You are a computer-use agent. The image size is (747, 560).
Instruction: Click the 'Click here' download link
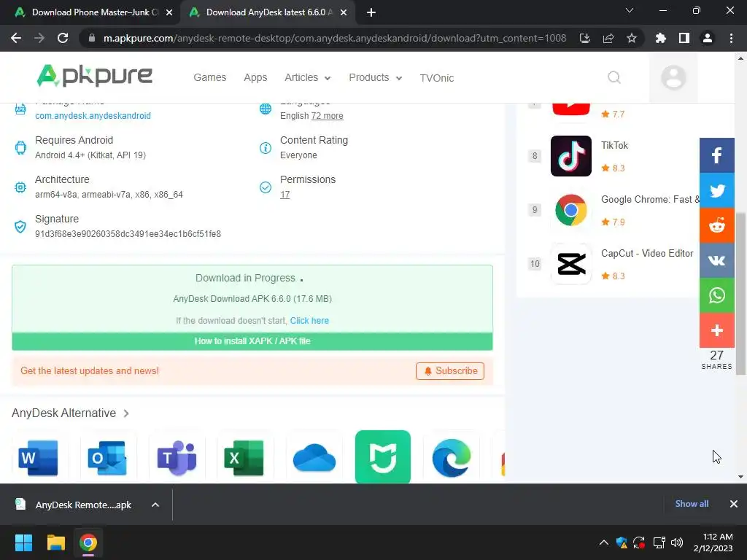(x=309, y=321)
